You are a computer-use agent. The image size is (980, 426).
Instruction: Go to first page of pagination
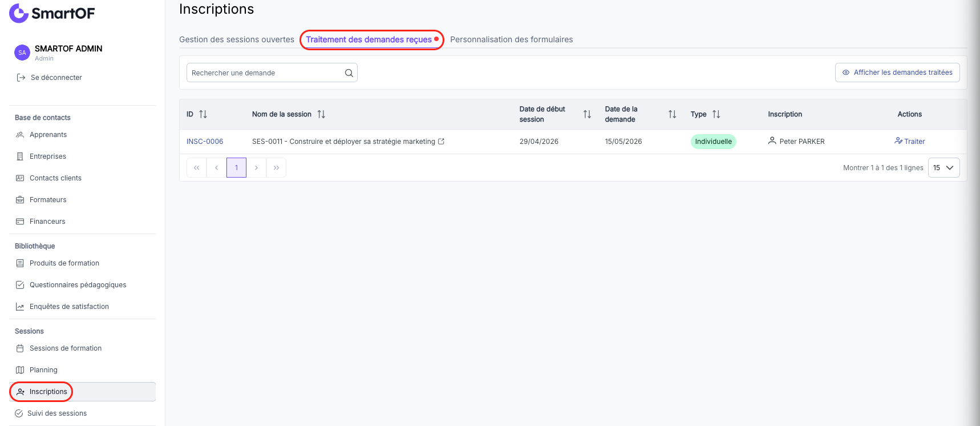(196, 168)
